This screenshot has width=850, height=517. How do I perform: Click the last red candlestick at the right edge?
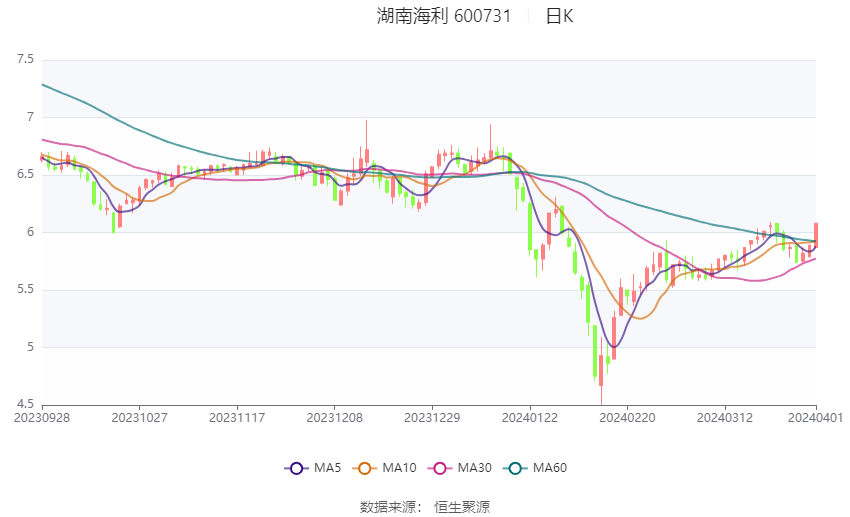816,235
